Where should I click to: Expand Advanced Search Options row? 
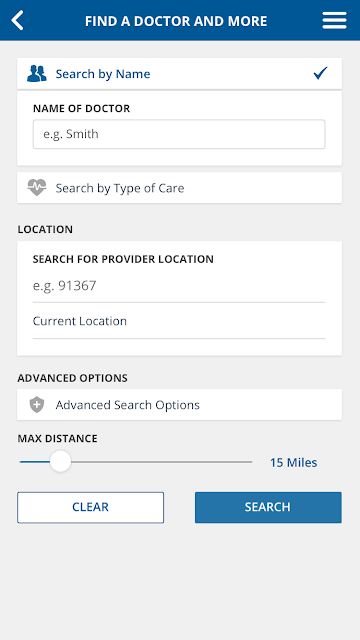(179, 404)
